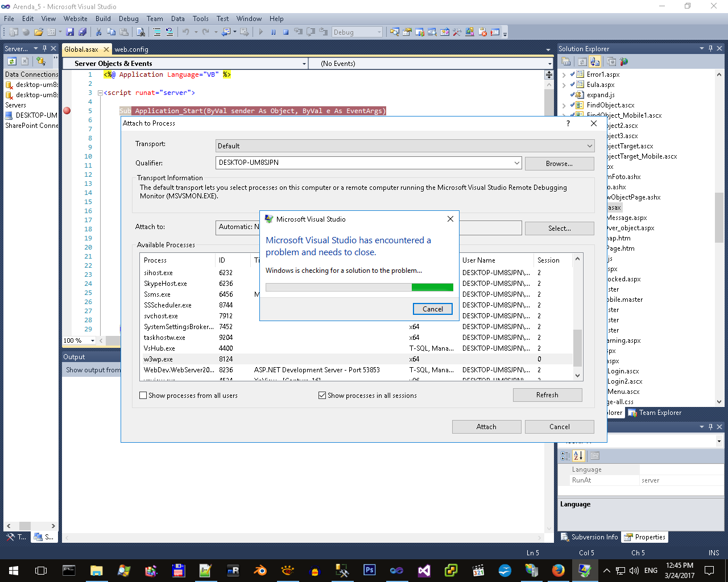Image resolution: width=728 pixels, height=582 pixels.
Task: Click the Refresh icon in Server Explorer
Action: [11, 61]
